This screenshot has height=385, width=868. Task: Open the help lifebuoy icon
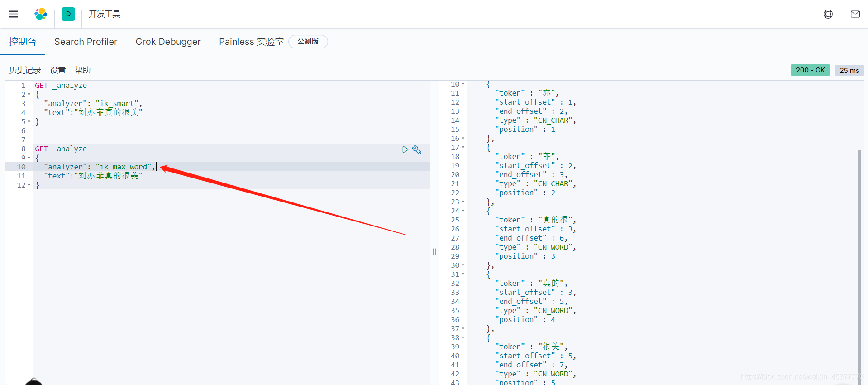click(x=828, y=14)
